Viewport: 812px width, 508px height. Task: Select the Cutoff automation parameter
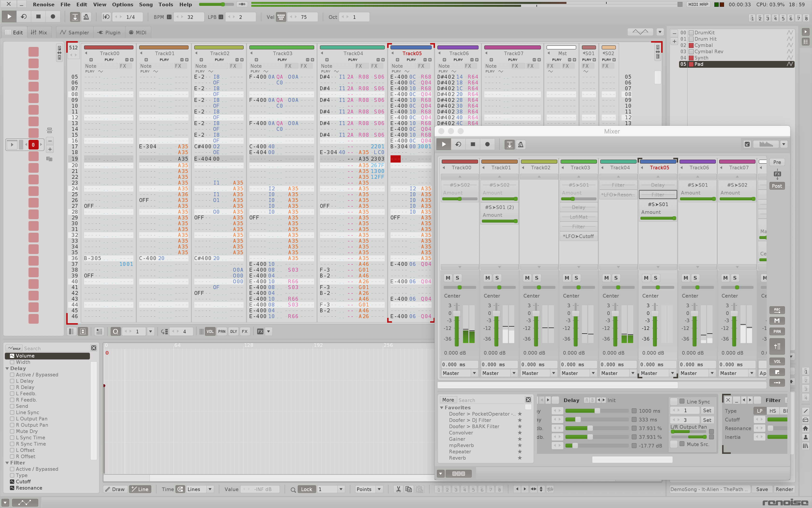[x=23, y=482]
